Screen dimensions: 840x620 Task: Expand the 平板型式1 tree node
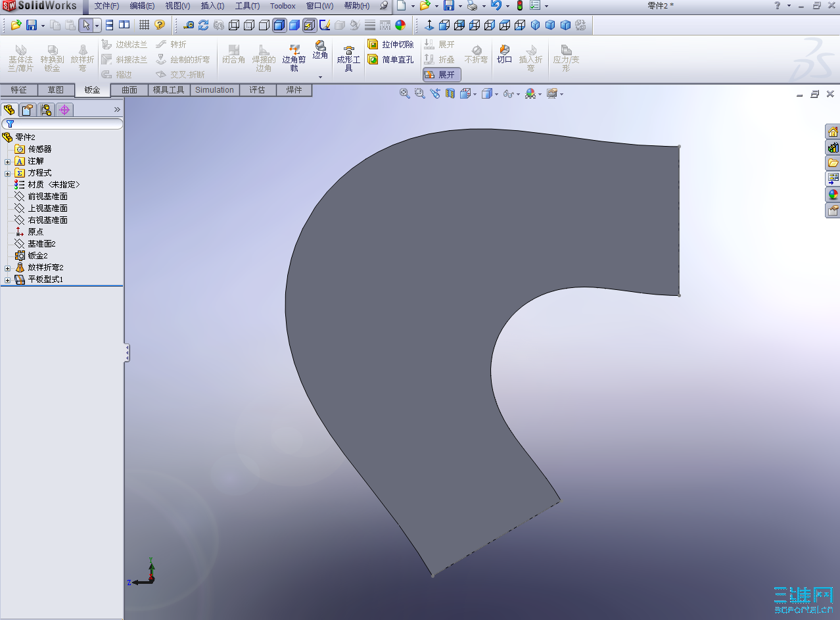click(x=8, y=279)
